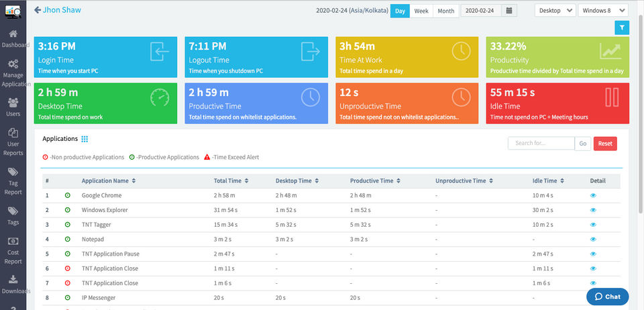Click the Go search button
This screenshot has height=310, width=644.
pos(583,144)
